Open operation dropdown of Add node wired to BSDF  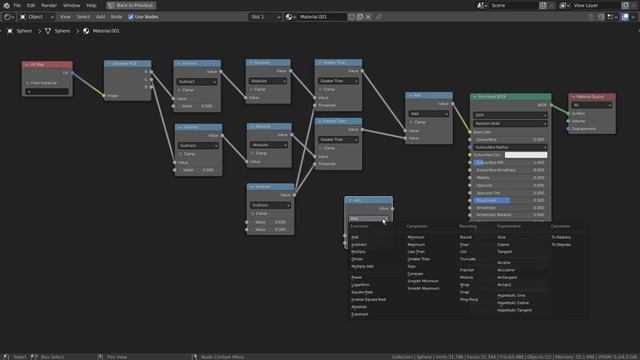pyautogui.click(x=429, y=114)
